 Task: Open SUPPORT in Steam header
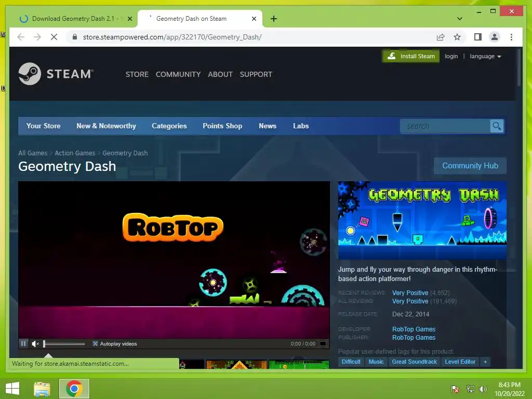pos(256,74)
